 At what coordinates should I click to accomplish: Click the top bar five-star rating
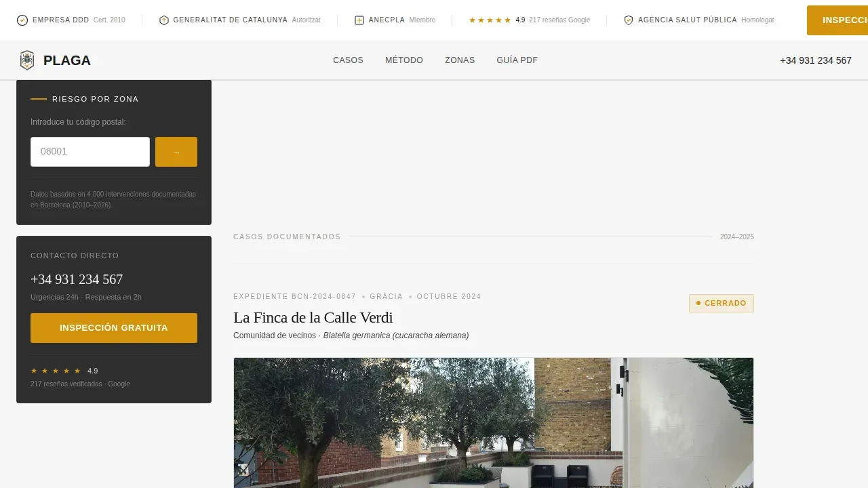(x=490, y=20)
